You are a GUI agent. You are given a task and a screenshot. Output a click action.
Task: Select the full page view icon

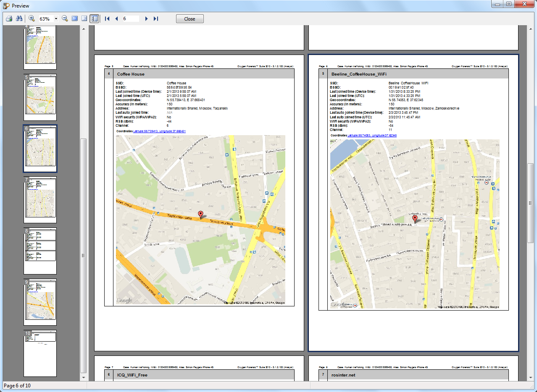point(75,18)
